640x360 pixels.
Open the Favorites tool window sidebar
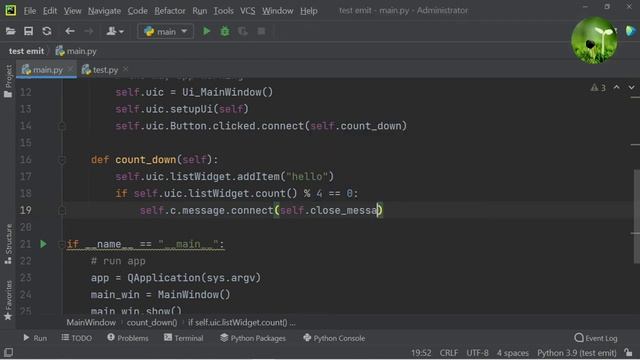(x=8, y=300)
